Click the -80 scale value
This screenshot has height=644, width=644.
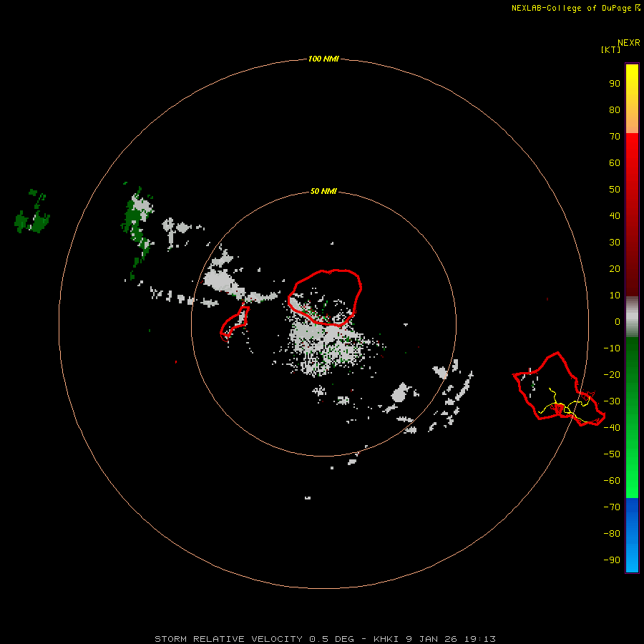612,534
